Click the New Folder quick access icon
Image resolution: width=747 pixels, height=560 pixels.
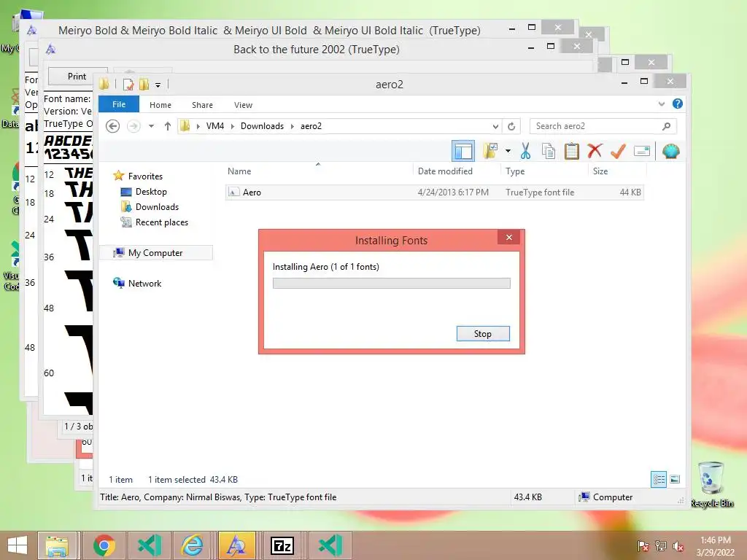144,85
